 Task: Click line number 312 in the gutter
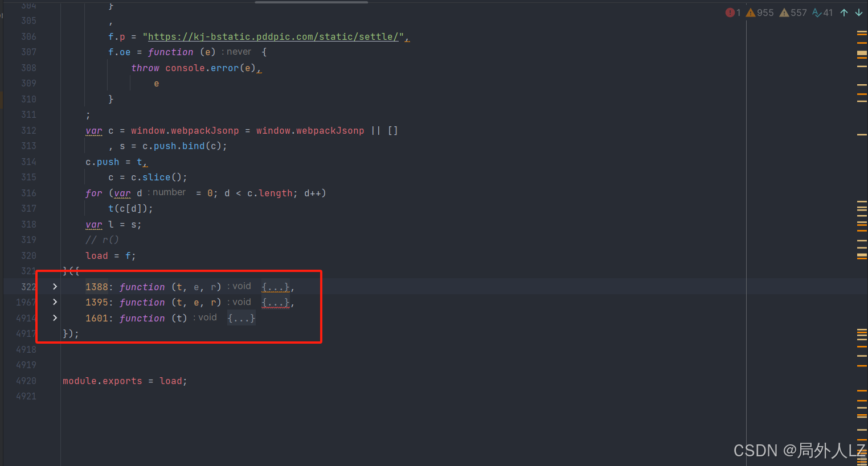pyautogui.click(x=28, y=130)
